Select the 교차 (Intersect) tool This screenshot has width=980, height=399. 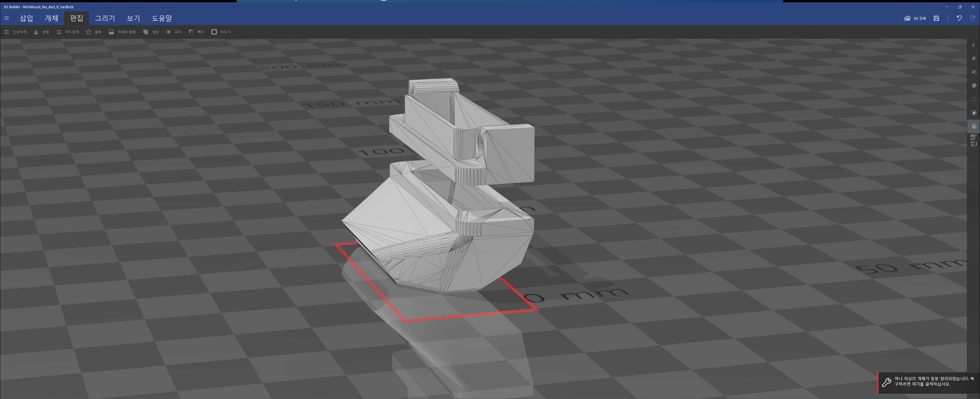(x=174, y=32)
